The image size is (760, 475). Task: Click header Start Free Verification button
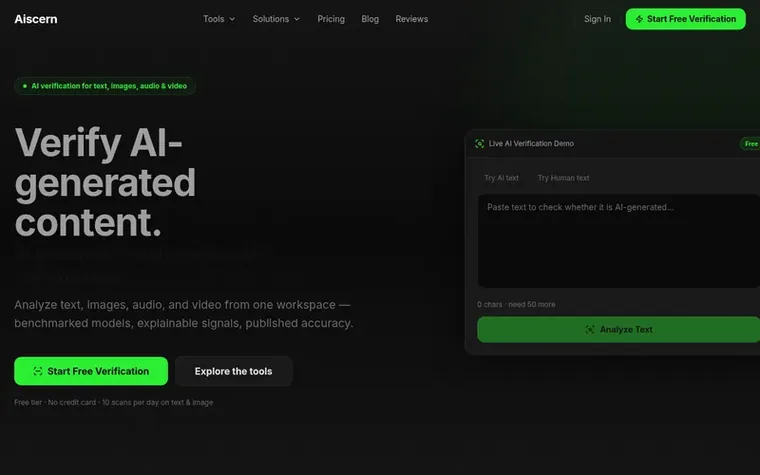[685, 19]
